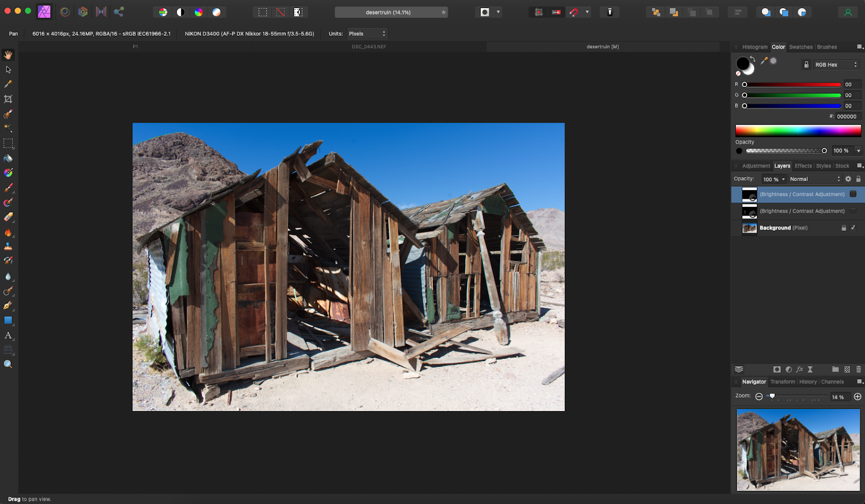Switch to the Liquify Persona icon
This screenshot has height=504, width=865.
65,12
